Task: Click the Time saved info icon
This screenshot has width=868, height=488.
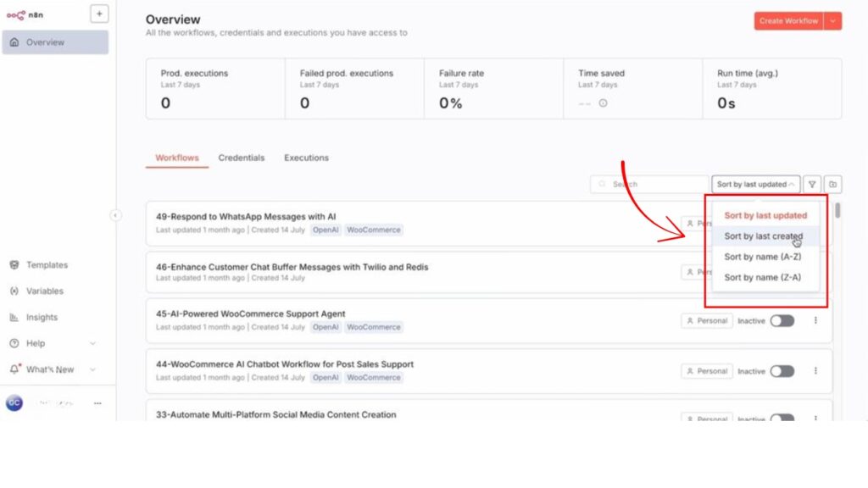Action: tap(604, 103)
